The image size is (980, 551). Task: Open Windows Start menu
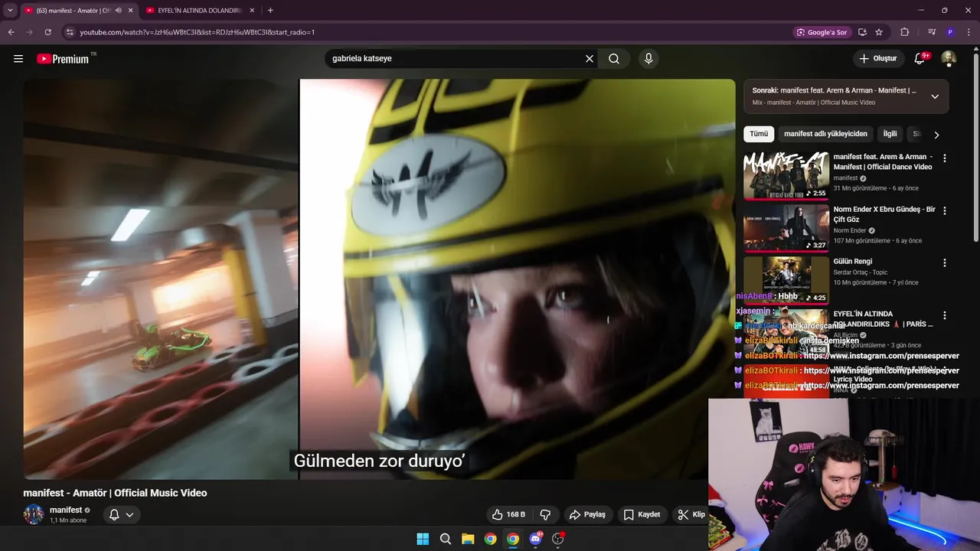(x=423, y=539)
